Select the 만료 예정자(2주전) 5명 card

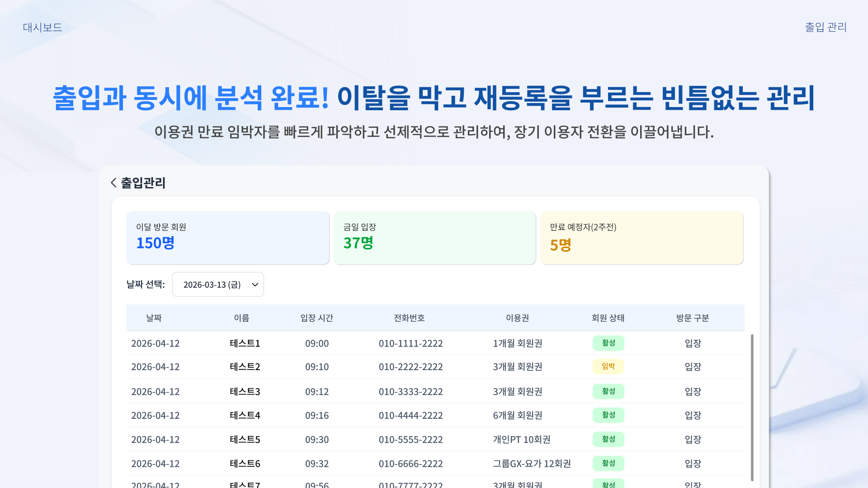[x=642, y=238]
